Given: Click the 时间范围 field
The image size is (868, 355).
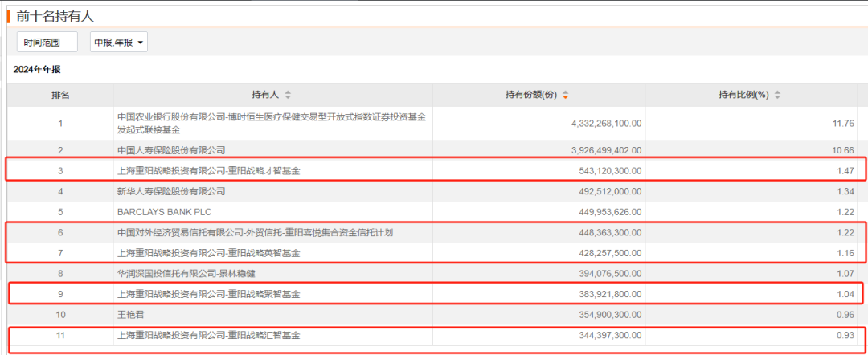Looking at the screenshot, I should 47,43.
